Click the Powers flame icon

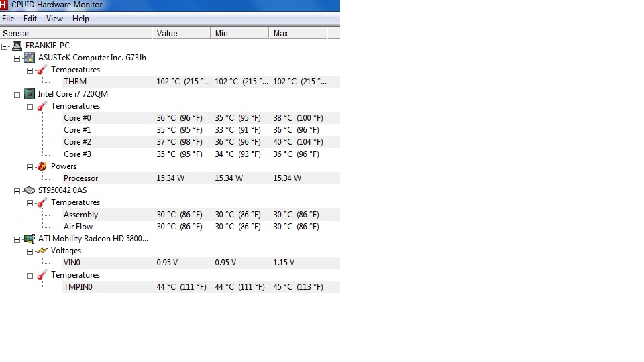tap(42, 166)
